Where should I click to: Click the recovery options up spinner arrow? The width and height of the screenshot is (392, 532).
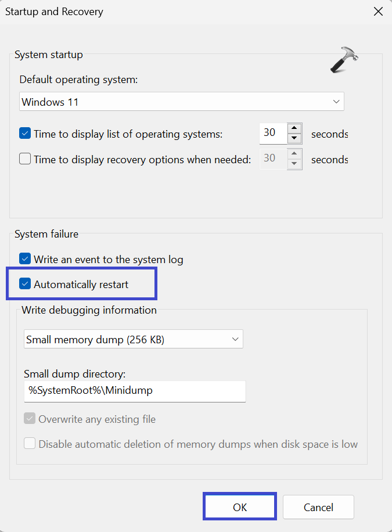[295, 154]
